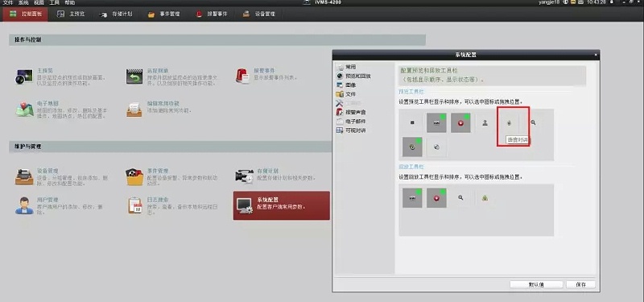The image size is (644, 302).
Task: Click the yangjie18 user name in title bar
Action: click(550, 2)
